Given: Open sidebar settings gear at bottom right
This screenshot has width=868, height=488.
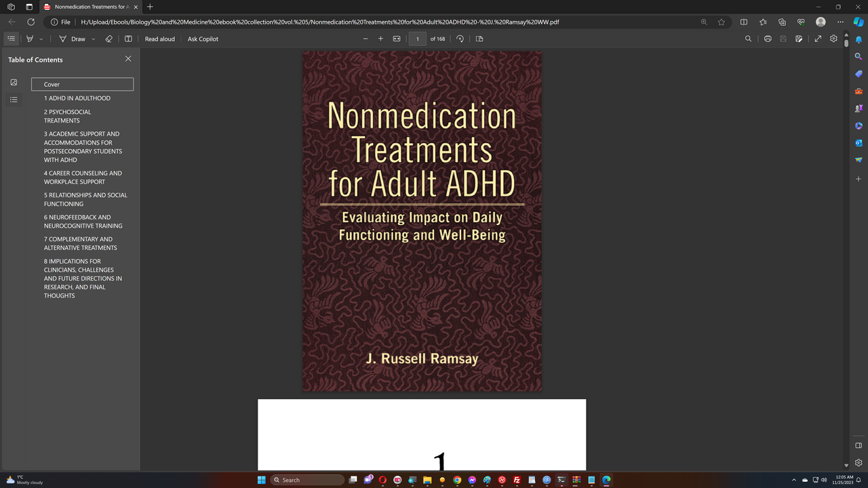Looking at the screenshot, I should coord(859,463).
